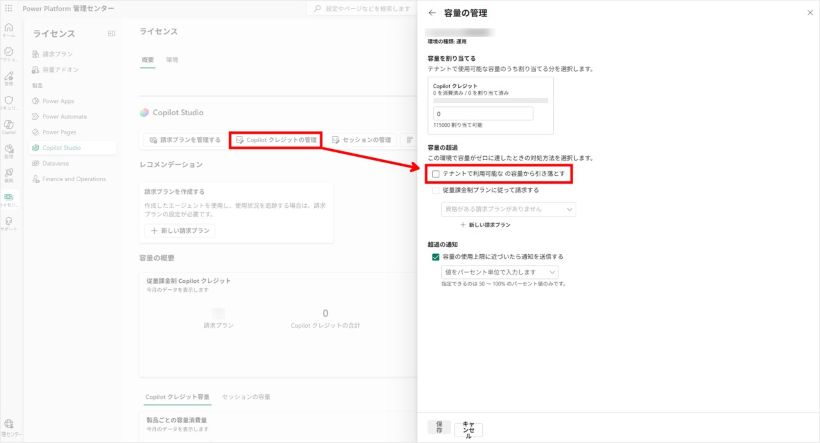Click the Copilot クレジット allocation input field
The height and width of the screenshot is (443, 820).
coord(483,113)
